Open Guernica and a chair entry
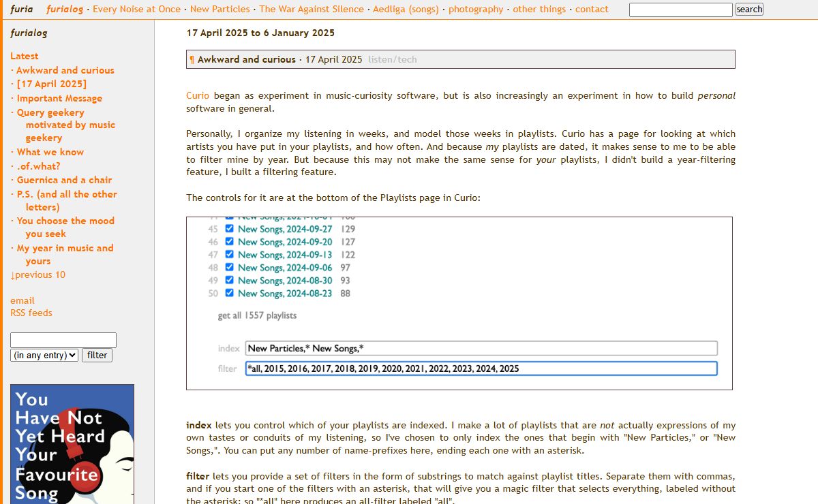 (64, 180)
